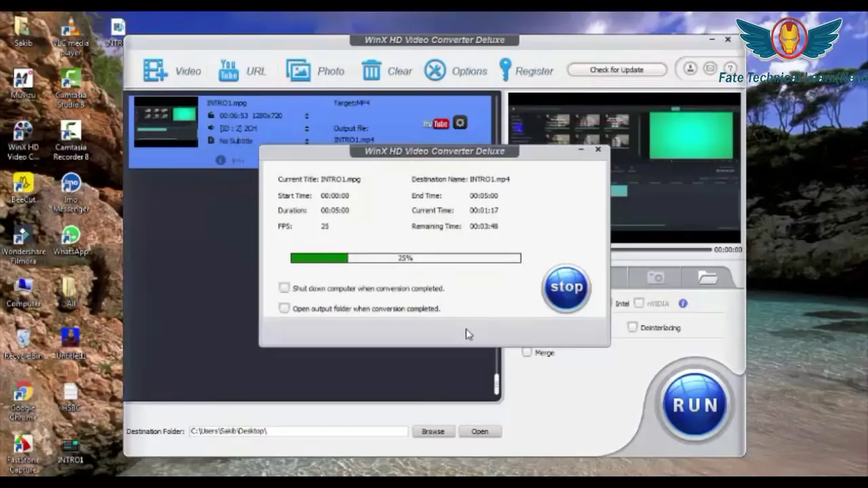Click the Destination Folder path field

coord(298,431)
